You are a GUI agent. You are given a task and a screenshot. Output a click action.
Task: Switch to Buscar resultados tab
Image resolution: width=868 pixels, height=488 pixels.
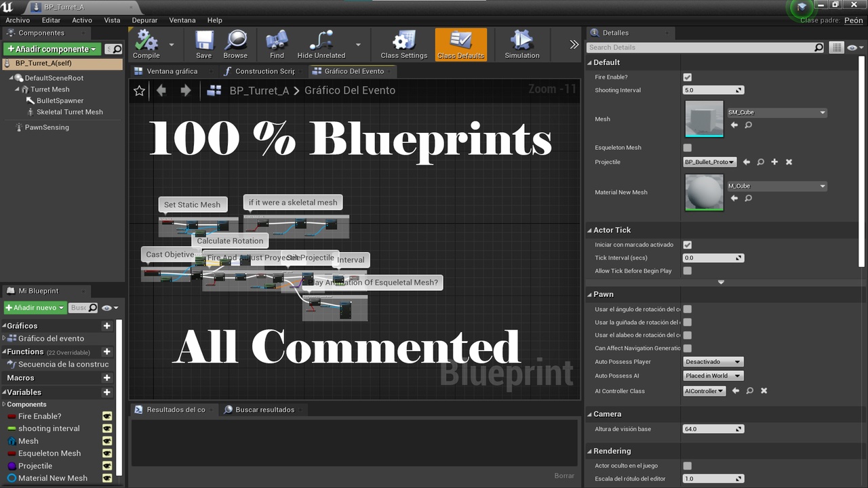coord(264,409)
